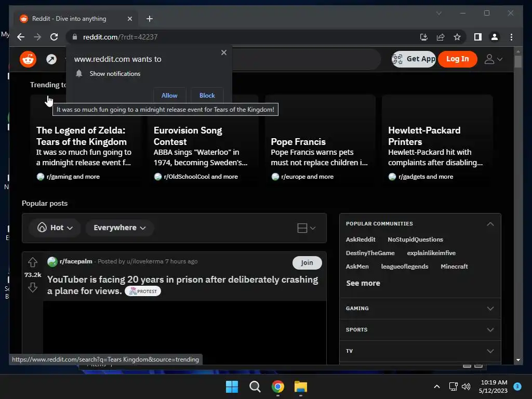Join the r/facepalm community
This screenshot has width=532, height=399.
click(307, 263)
